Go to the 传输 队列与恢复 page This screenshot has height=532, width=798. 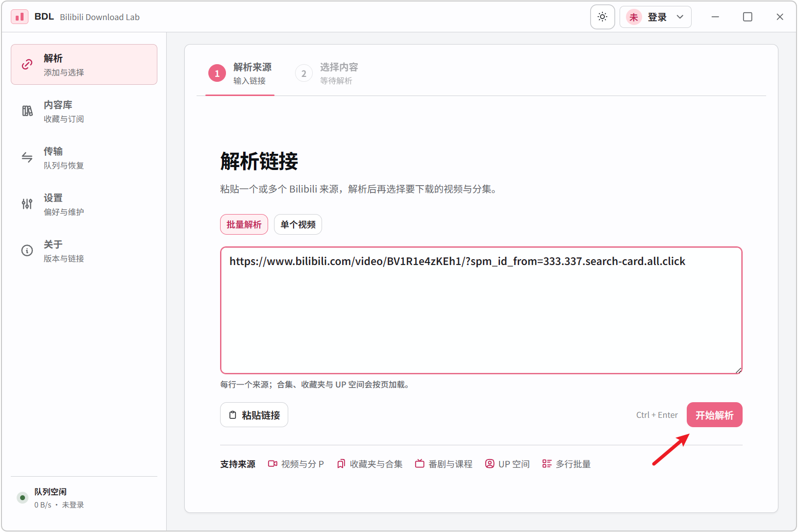coord(84,158)
